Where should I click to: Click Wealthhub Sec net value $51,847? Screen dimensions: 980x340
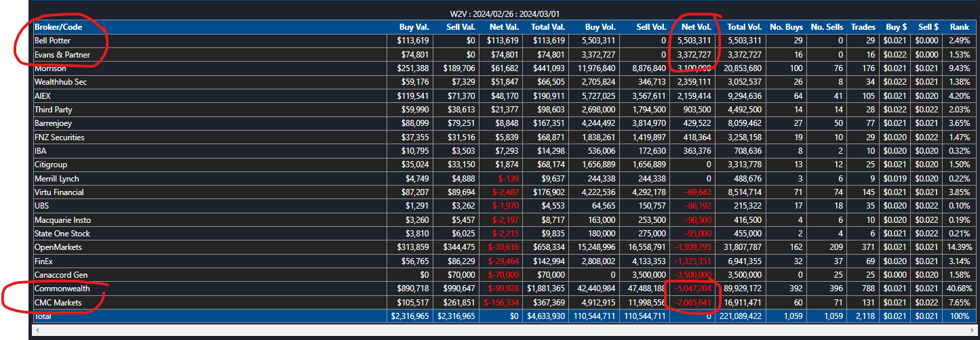[x=504, y=82]
